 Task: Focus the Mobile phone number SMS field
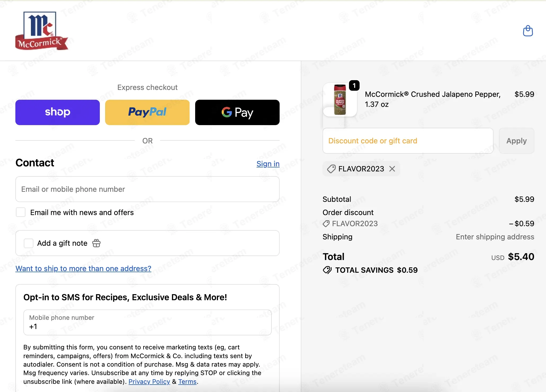coord(147,322)
